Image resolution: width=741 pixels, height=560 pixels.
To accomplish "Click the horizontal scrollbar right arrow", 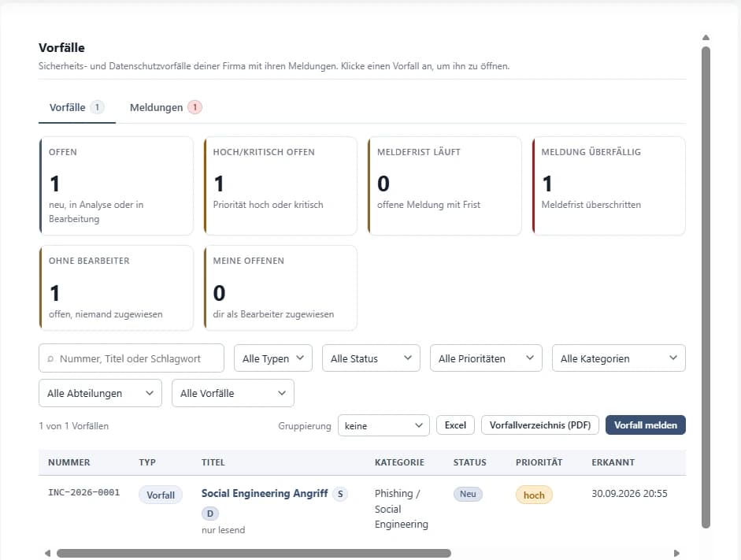I will (676, 553).
